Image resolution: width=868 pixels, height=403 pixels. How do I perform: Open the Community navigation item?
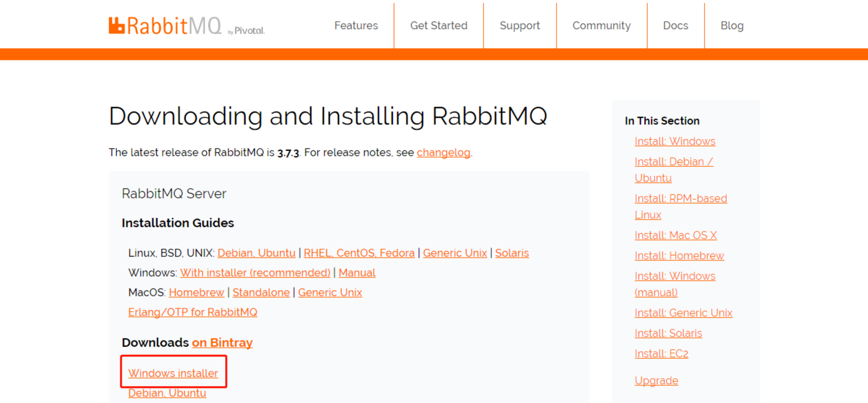click(601, 26)
